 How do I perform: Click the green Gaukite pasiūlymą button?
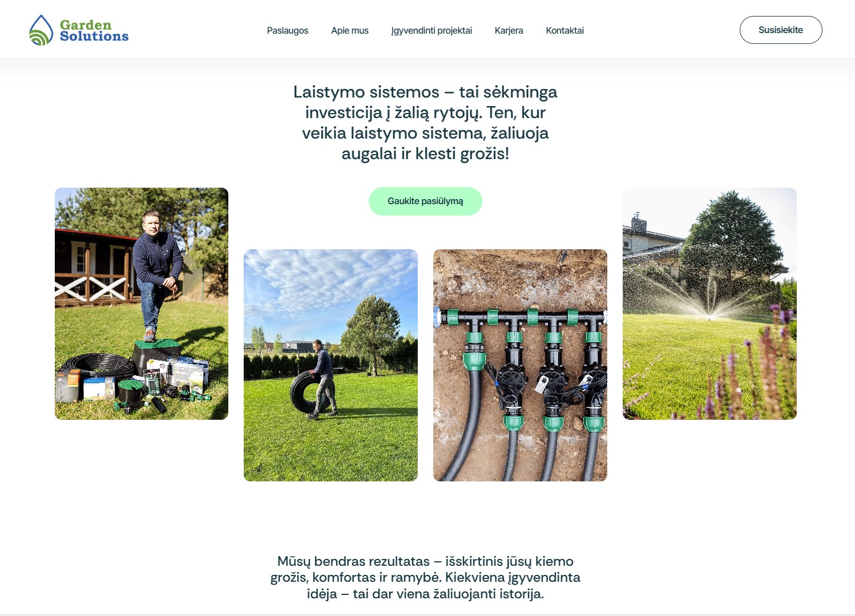425,201
